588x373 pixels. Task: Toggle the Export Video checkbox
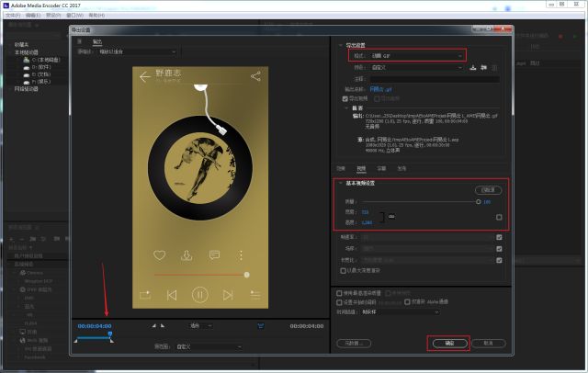click(x=345, y=98)
